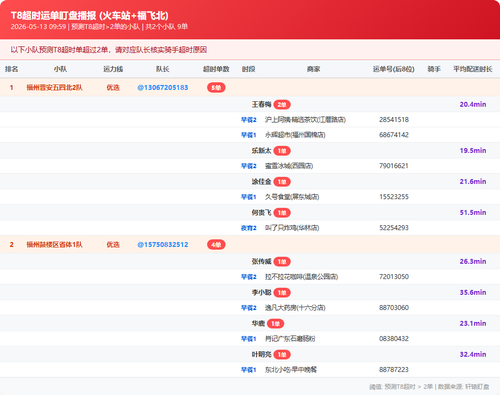Click merchant 沪上阿姨 茶饮 store

305,120
